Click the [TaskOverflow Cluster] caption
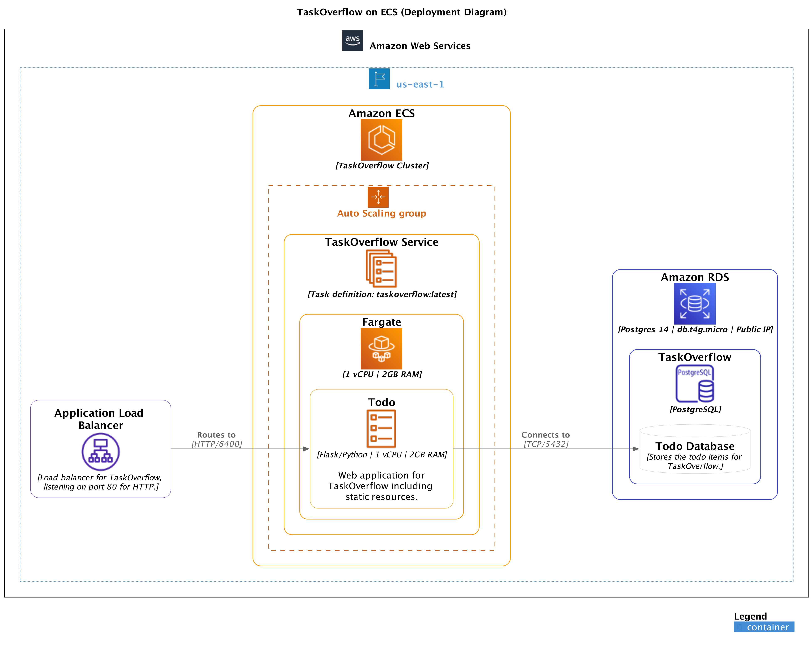 click(x=382, y=166)
